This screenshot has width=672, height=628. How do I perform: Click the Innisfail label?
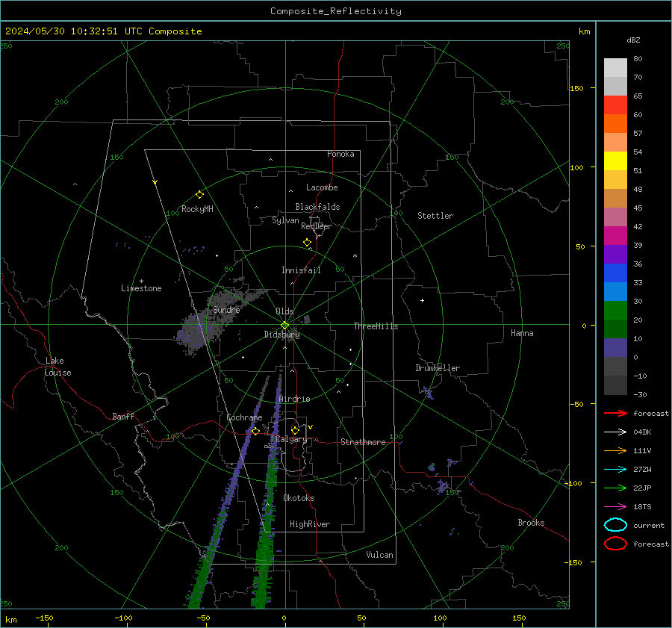[301, 270]
